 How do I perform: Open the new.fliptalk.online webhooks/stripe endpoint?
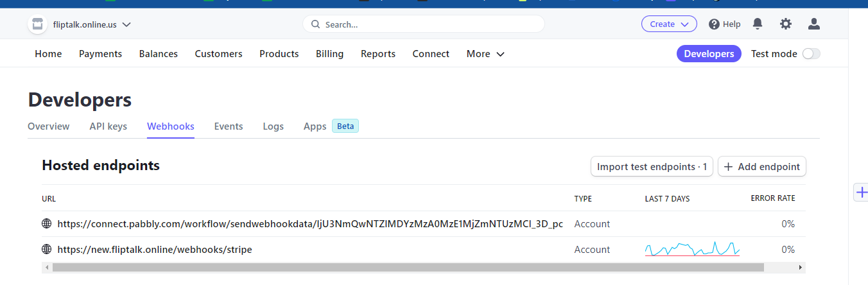click(x=155, y=250)
